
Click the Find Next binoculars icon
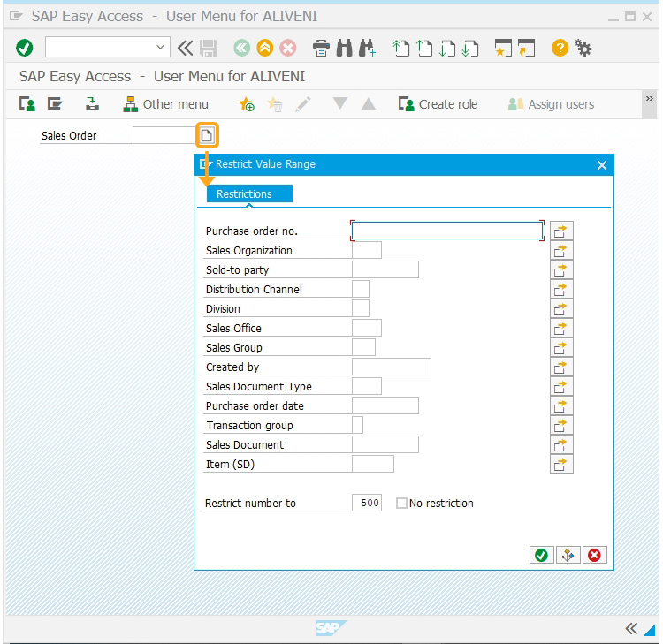point(367,49)
